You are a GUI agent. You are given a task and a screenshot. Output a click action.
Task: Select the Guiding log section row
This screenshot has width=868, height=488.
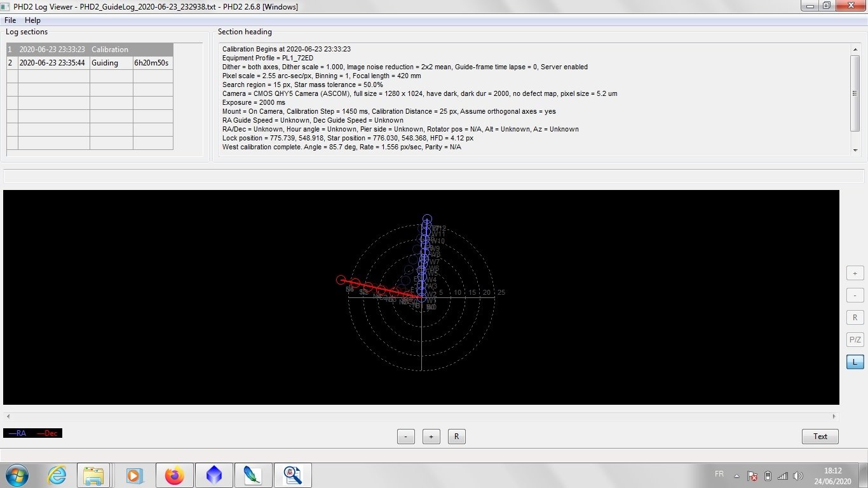pyautogui.click(x=90, y=63)
